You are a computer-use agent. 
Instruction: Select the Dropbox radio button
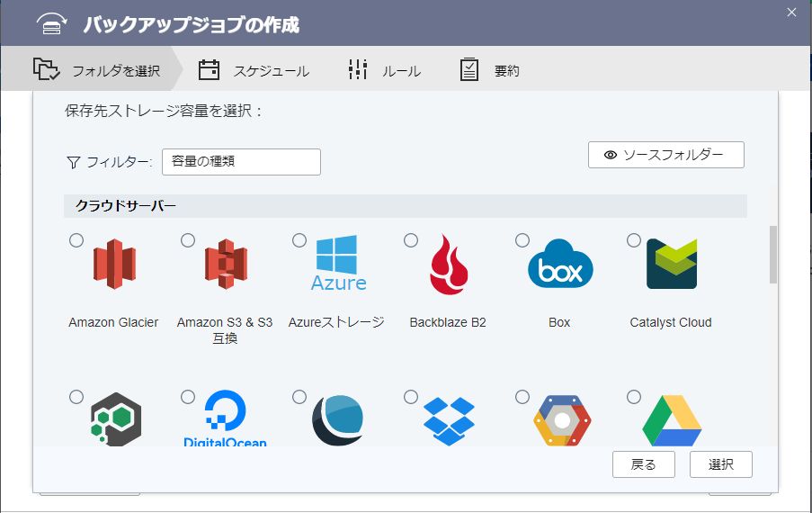pos(411,397)
